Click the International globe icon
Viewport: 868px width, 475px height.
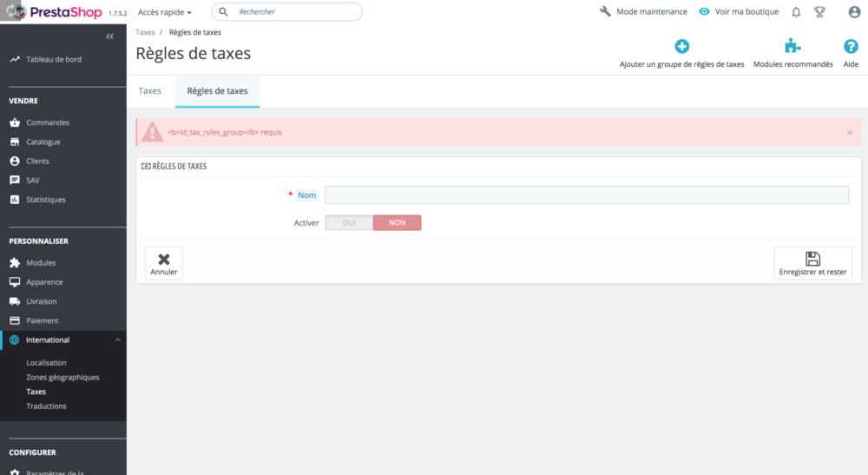15,340
